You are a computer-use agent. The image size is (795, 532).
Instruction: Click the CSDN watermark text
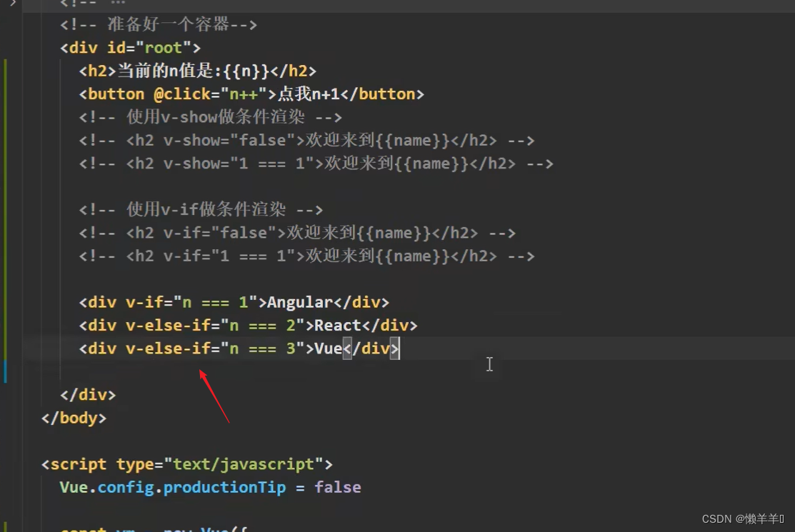point(743,519)
